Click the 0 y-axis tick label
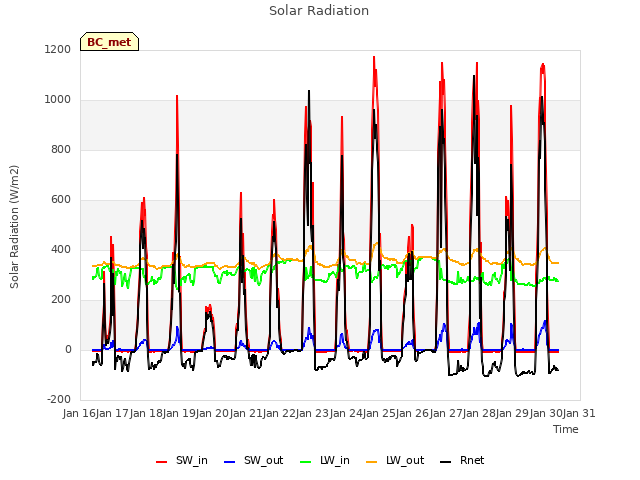 (x=68, y=350)
